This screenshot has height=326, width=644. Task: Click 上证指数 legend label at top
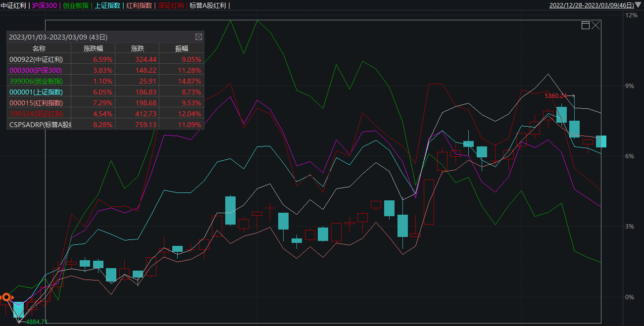[107, 5]
